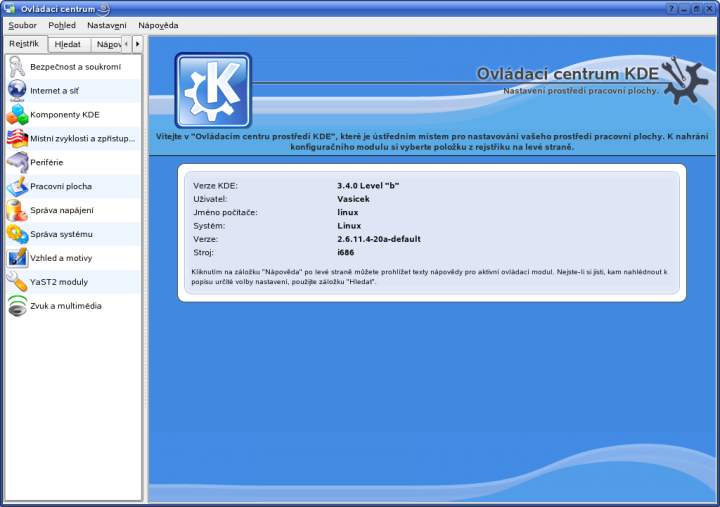Open Internet a síť category
This screenshot has width=720, height=507.
coord(73,90)
